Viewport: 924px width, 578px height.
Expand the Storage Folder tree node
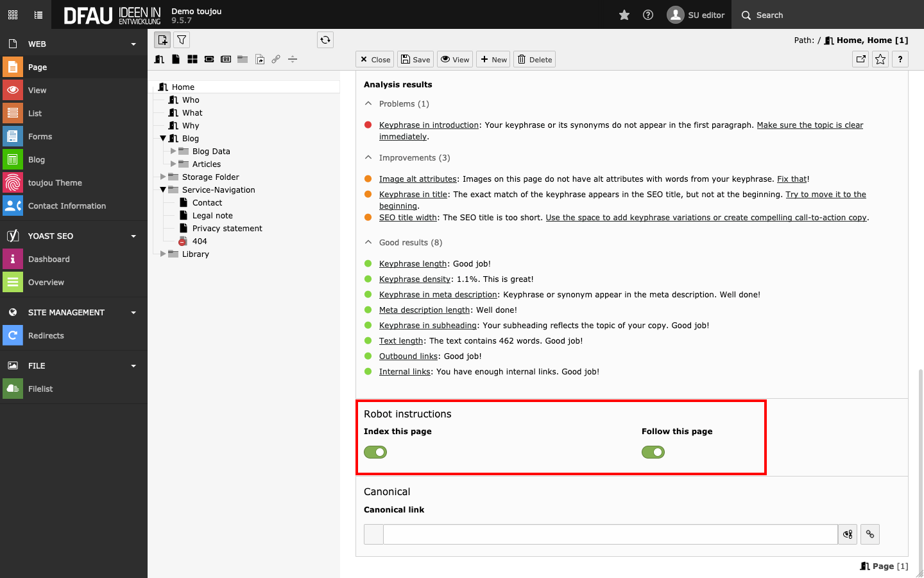[163, 177]
